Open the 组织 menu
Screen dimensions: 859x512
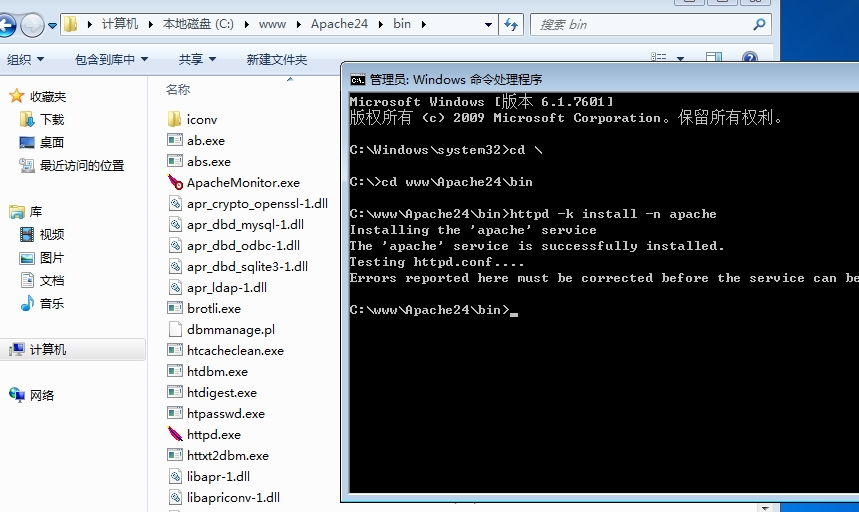[x=25, y=59]
